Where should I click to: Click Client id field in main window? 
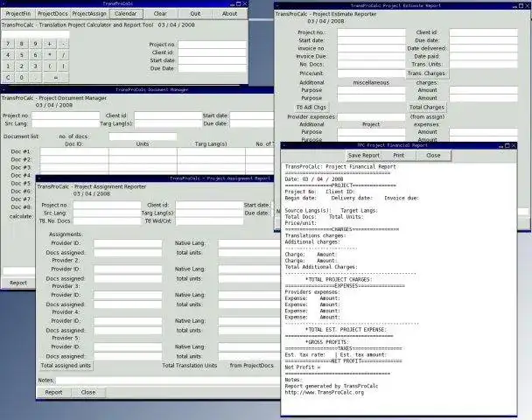pos(212,52)
